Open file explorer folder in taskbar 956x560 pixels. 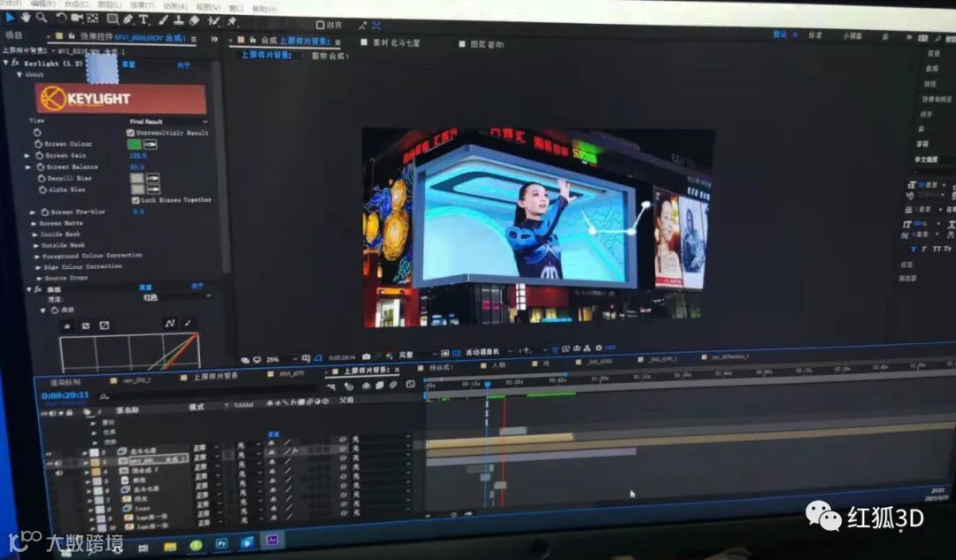click(x=170, y=546)
